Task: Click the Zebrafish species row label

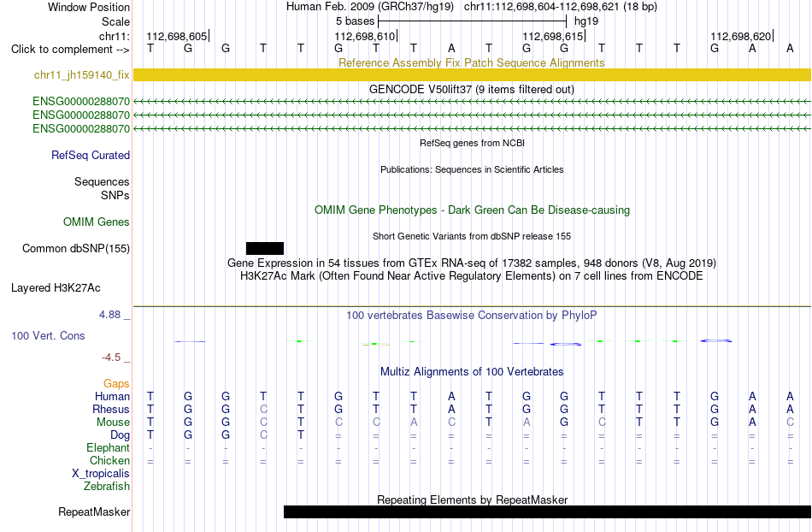Action: click(107, 487)
